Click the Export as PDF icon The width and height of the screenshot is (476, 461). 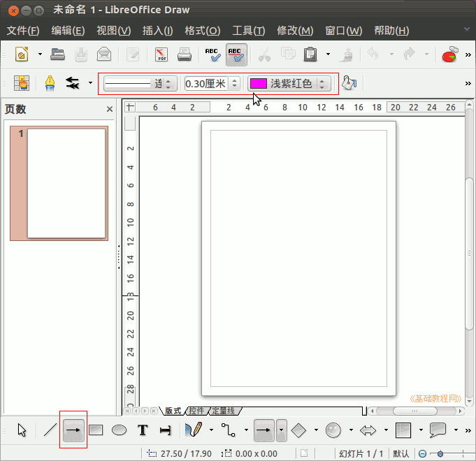pyautogui.click(x=161, y=54)
